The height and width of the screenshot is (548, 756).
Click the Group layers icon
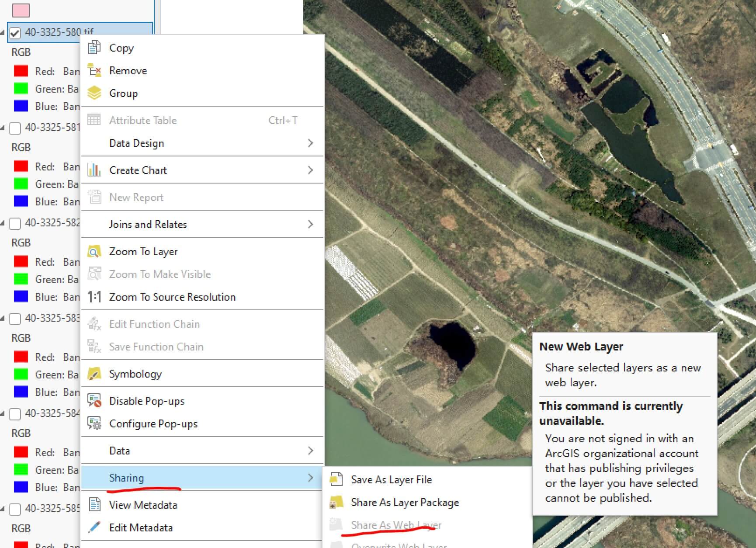click(94, 93)
